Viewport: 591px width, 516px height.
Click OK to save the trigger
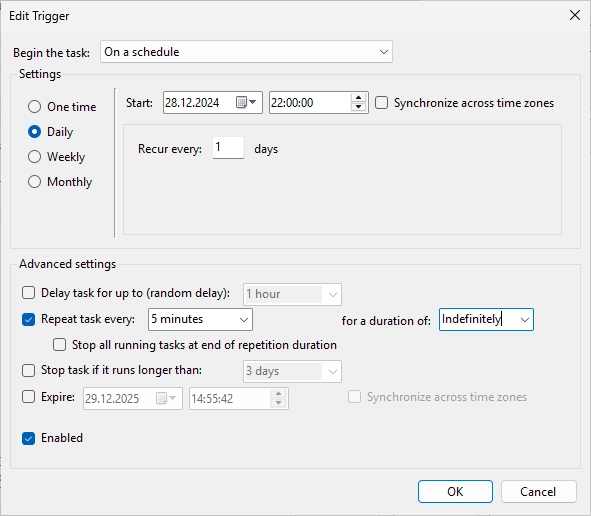[x=455, y=492]
